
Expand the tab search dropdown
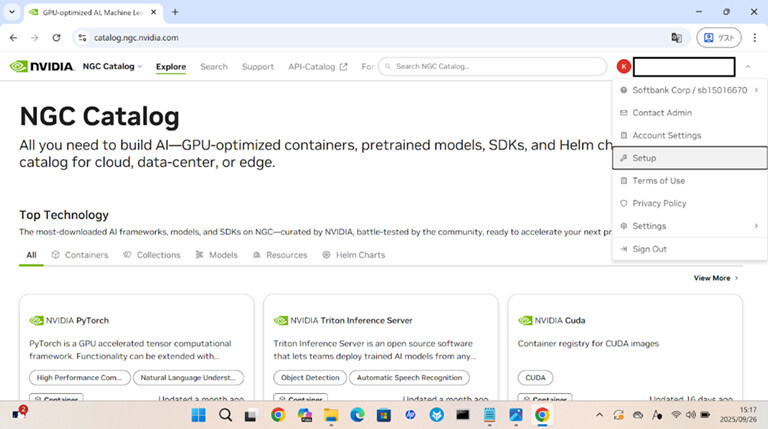pyautogui.click(x=12, y=12)
